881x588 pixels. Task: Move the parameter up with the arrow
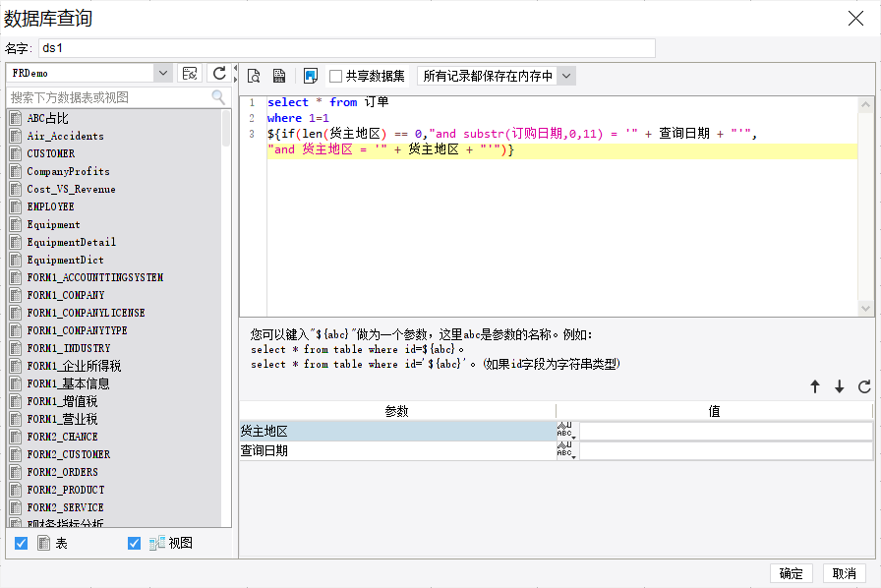(x=815, y=386)
